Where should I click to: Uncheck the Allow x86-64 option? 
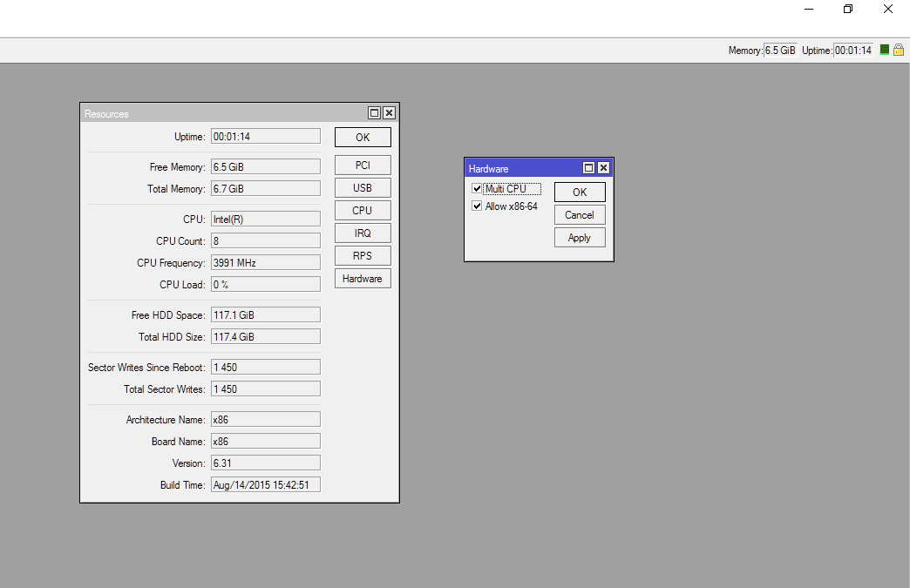(x=477, y=206)
